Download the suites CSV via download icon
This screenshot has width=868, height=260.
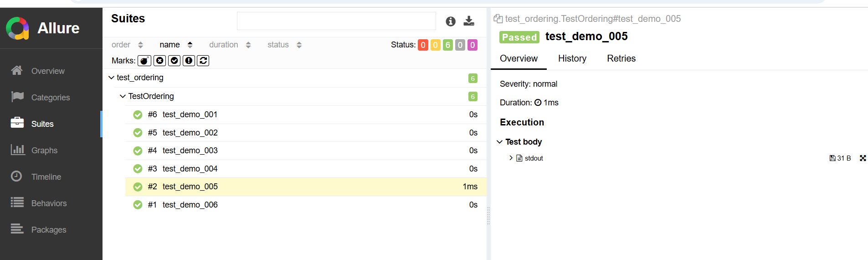(469, 21)
